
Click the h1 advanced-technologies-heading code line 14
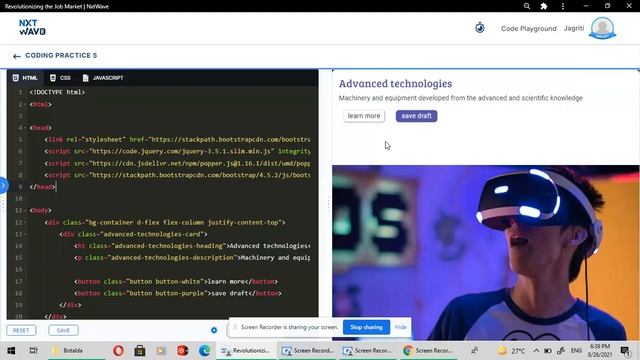click(192, 246)
